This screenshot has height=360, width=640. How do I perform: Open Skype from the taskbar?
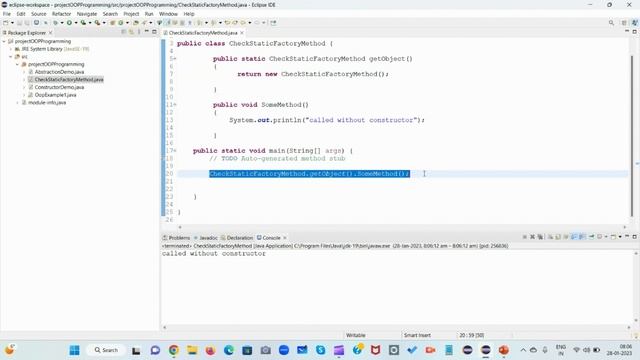pos(320,350)
